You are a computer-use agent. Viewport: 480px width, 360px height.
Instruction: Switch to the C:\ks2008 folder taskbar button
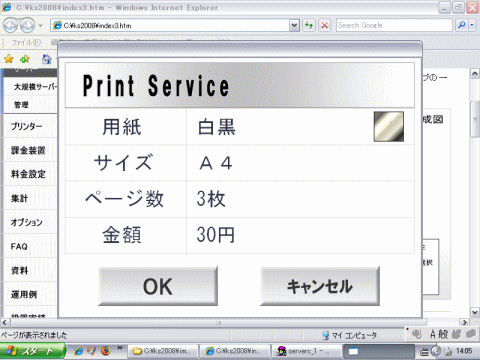(162, 351)
